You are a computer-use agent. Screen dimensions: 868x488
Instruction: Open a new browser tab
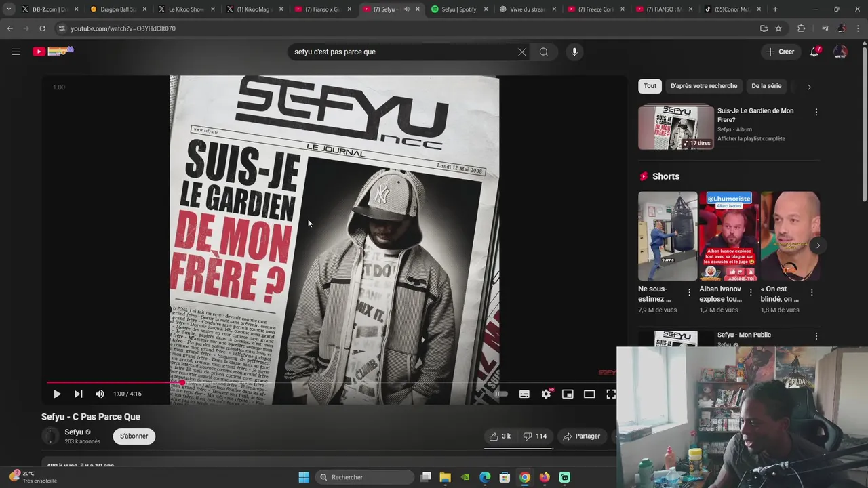(x=775, y=9)
